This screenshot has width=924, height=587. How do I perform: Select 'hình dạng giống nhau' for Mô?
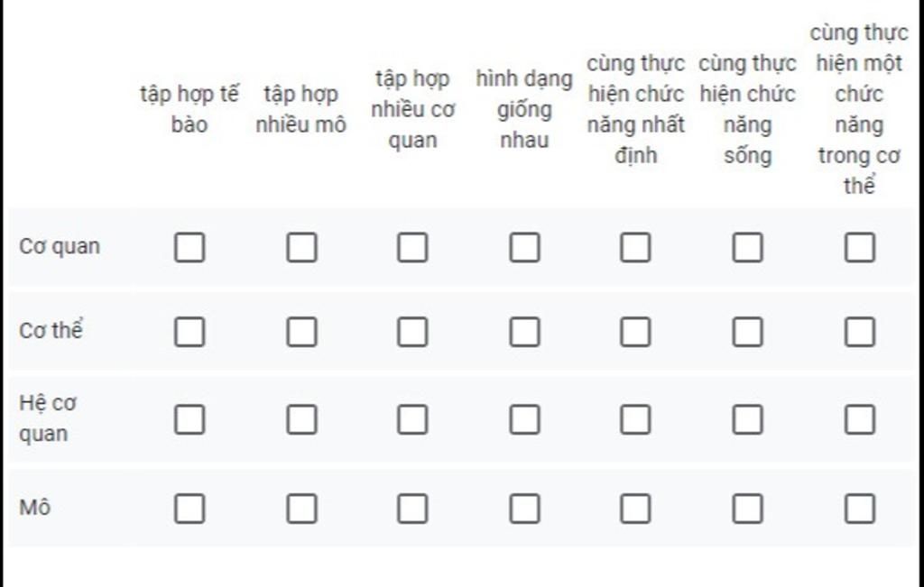coord(524,509)
